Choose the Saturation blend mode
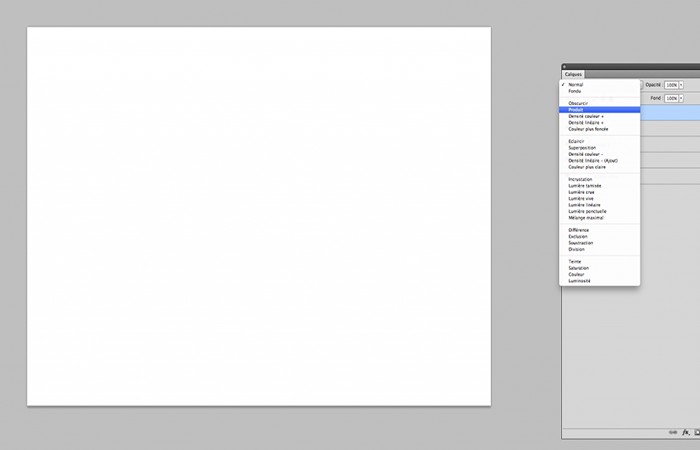This screenshot has height=450, width=700. click(600, 268)
